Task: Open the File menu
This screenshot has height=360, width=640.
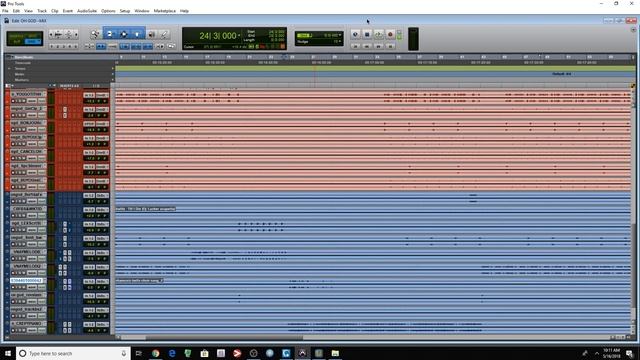Action: pos(5,11)
